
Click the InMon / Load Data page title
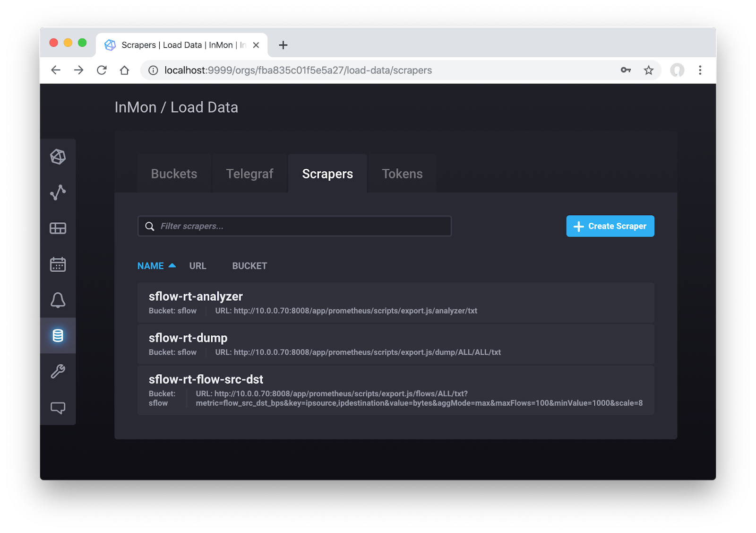(x=176, y=107)
